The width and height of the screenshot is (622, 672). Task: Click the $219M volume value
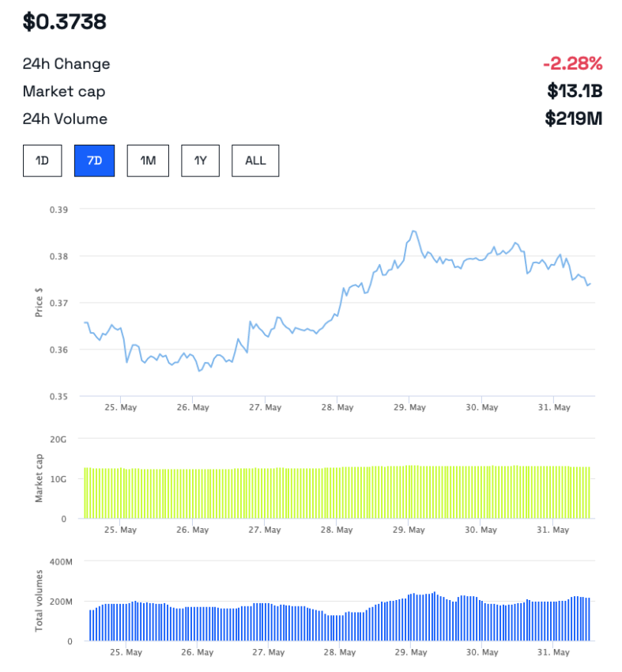pos(574,119)
